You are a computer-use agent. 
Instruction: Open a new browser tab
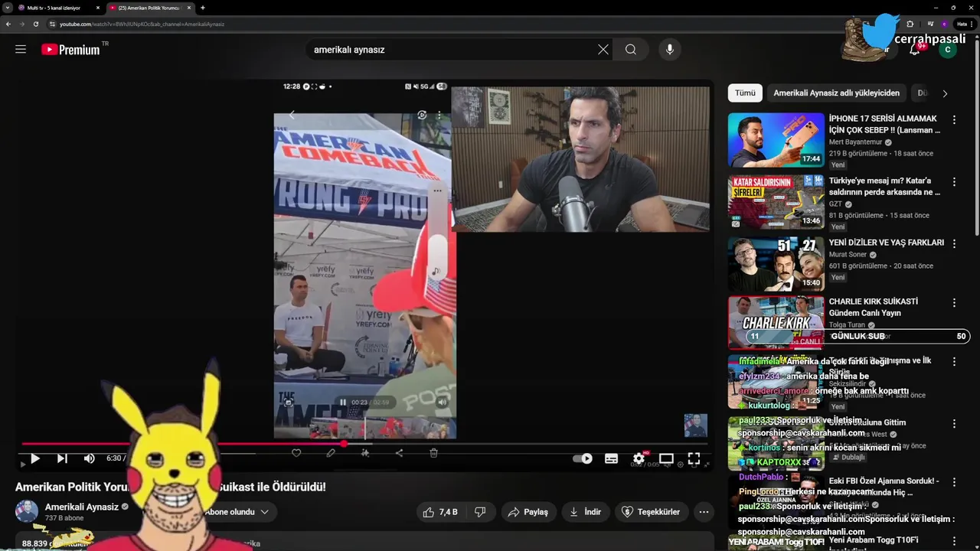tap(202, 8)
